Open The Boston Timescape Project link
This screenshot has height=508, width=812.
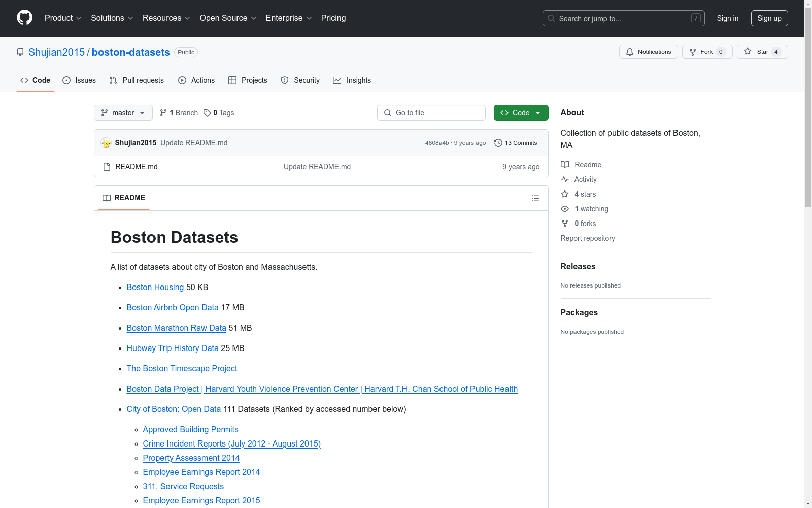click(182, 368)
